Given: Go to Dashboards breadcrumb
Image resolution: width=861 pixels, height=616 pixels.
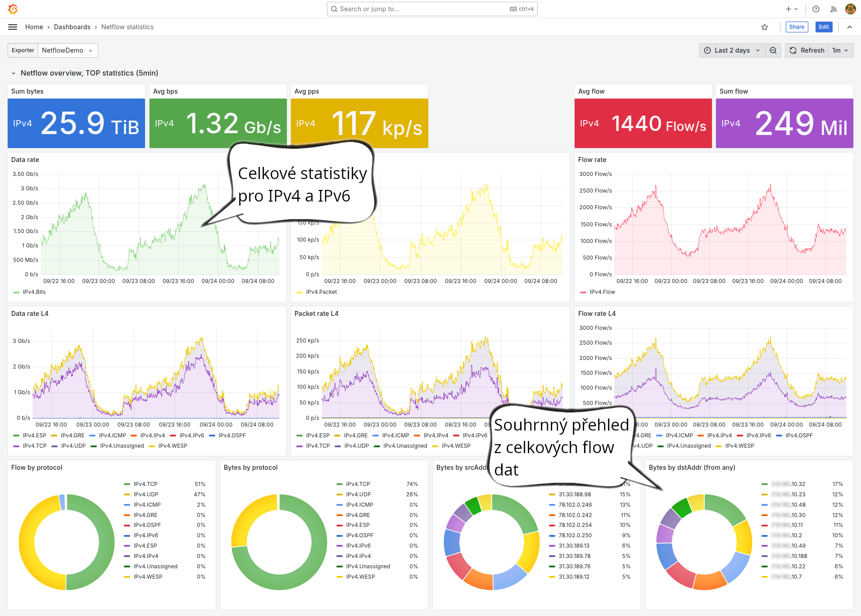Looking at the screenshot, I should (x=72, y=27).
